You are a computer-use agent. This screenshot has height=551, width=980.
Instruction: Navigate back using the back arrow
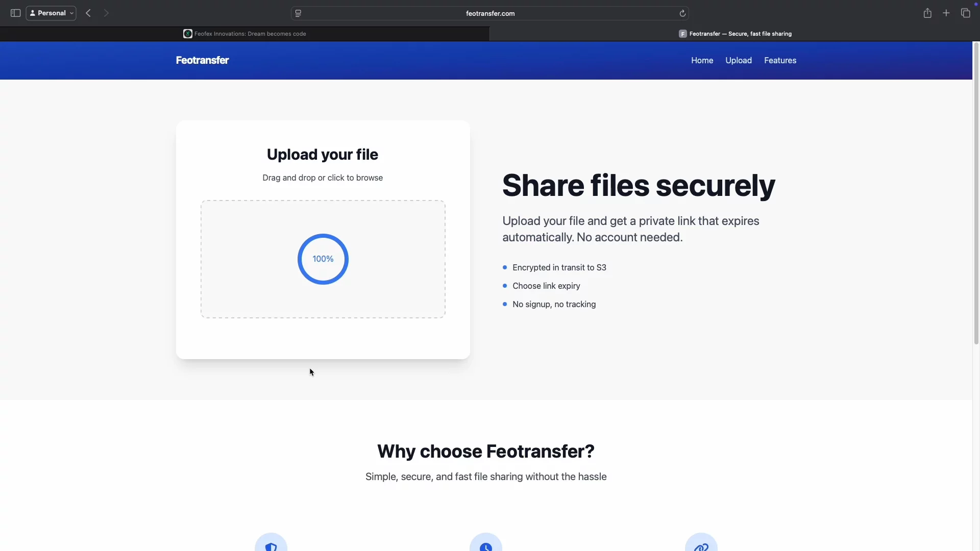(88, 13)
